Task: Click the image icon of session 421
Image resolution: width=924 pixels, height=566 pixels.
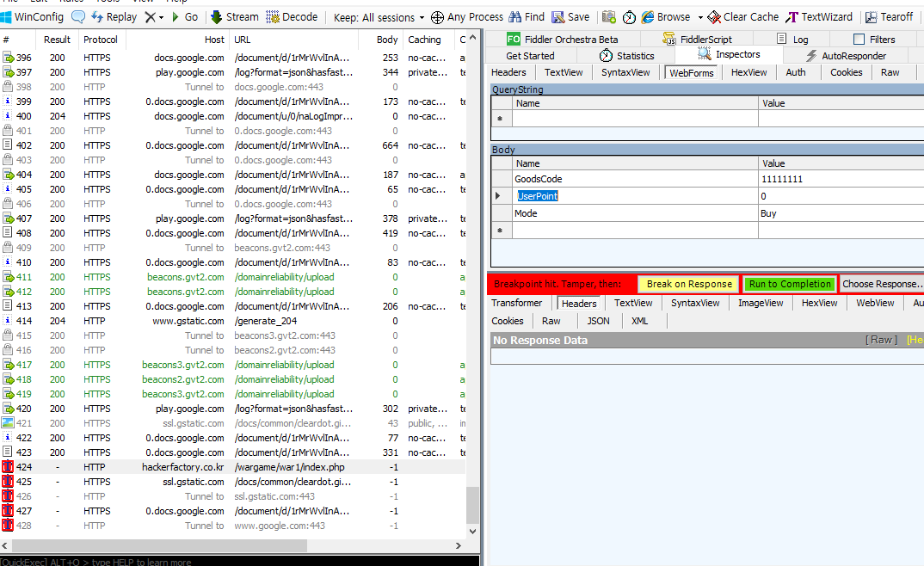Action: coord(8,423)
